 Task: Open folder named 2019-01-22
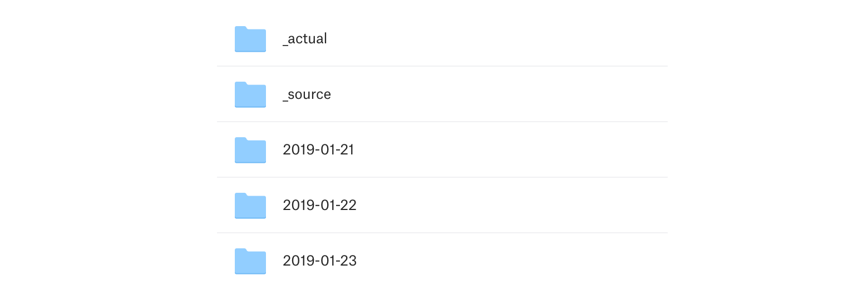click(319, 206)
